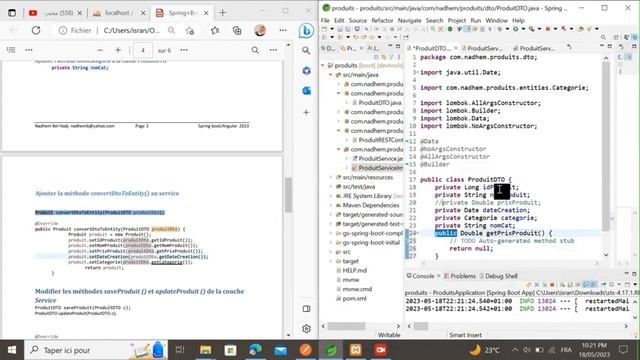Refresh the Edge browser page

[36, 30]
